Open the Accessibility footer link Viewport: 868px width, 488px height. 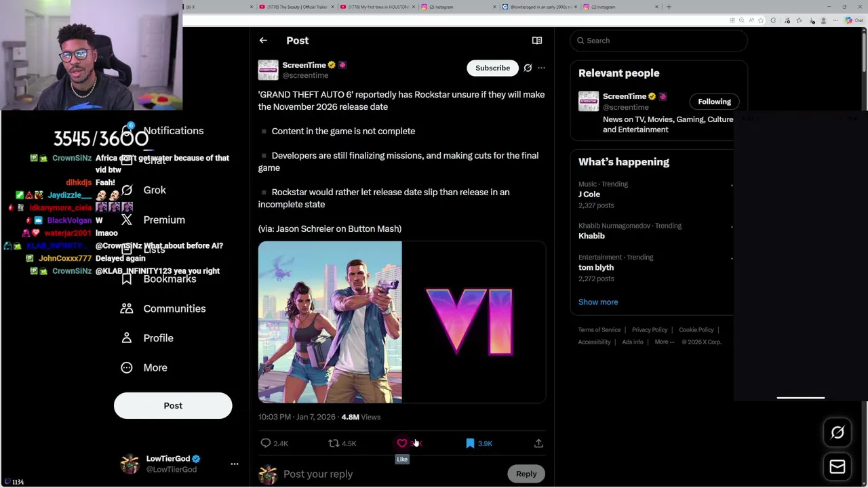click(x=595, y=342)
